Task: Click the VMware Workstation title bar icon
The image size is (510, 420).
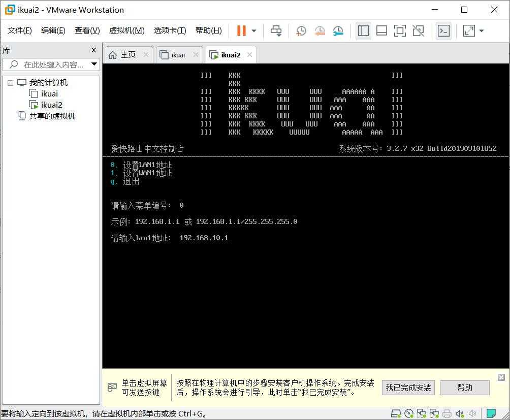Action: pyautogui.click(x=10, y=10)
